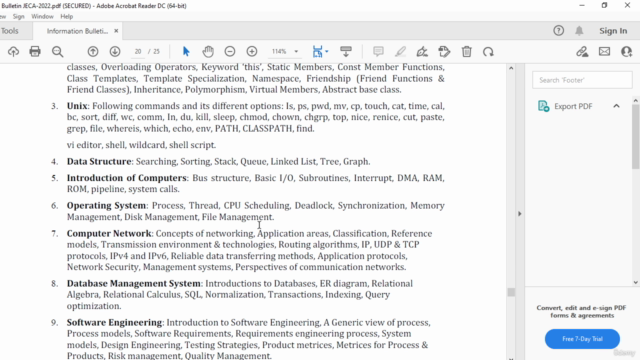Viewport: 640px width, 360px height.
Task: Close the Information Bulletin tab
Action: 116,31
